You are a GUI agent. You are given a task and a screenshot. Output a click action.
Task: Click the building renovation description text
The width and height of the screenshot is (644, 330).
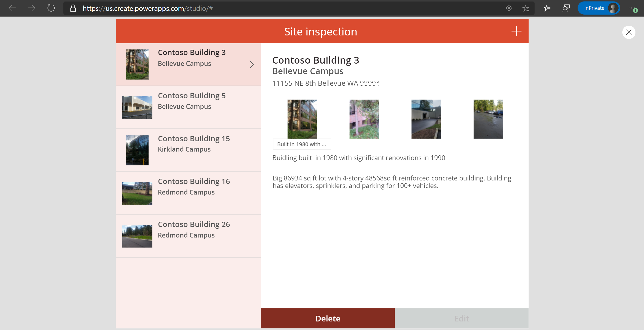coord(359,158)
